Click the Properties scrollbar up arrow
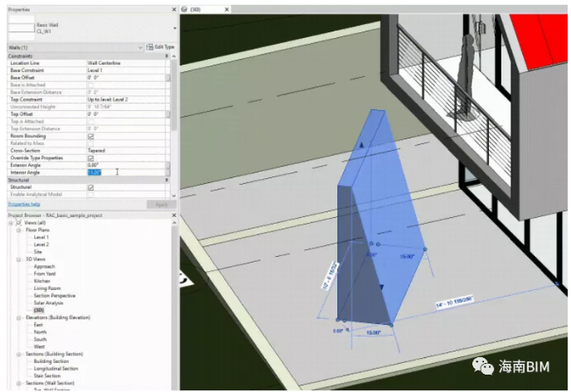571x392 pixels. (x=174, y=56)
